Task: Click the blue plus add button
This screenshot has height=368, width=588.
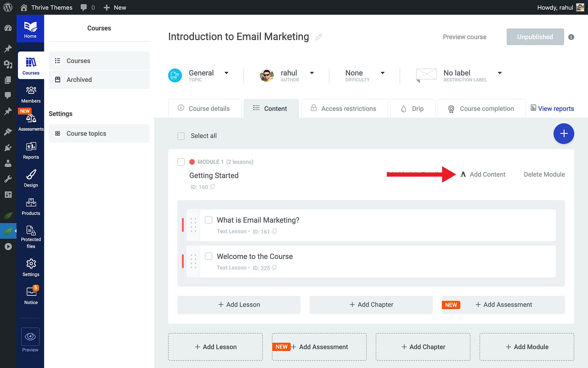Action: [564, 134]
